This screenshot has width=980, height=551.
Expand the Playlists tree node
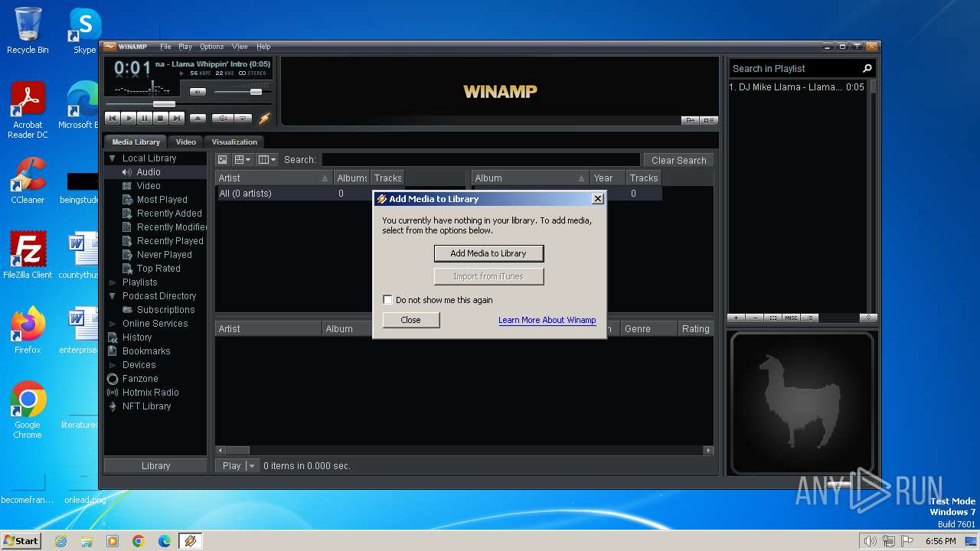pos(113,282)
